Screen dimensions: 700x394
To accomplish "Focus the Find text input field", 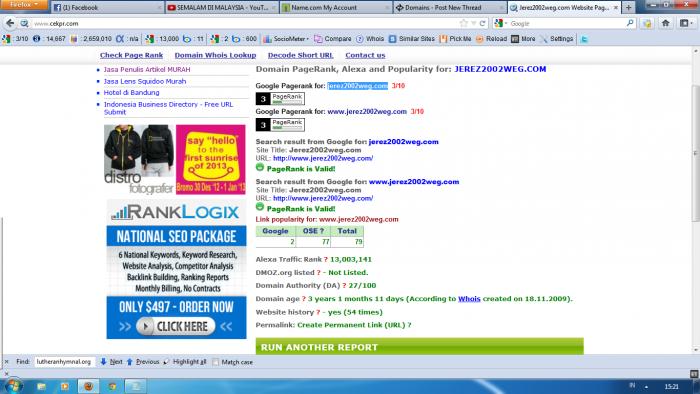I will tap(65, 362).
